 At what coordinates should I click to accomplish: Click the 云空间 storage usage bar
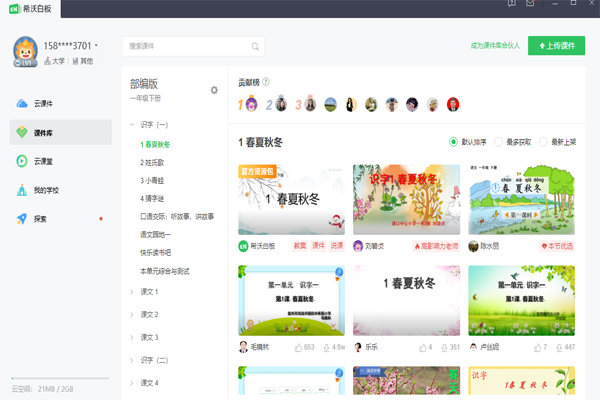tap(60, 378)
